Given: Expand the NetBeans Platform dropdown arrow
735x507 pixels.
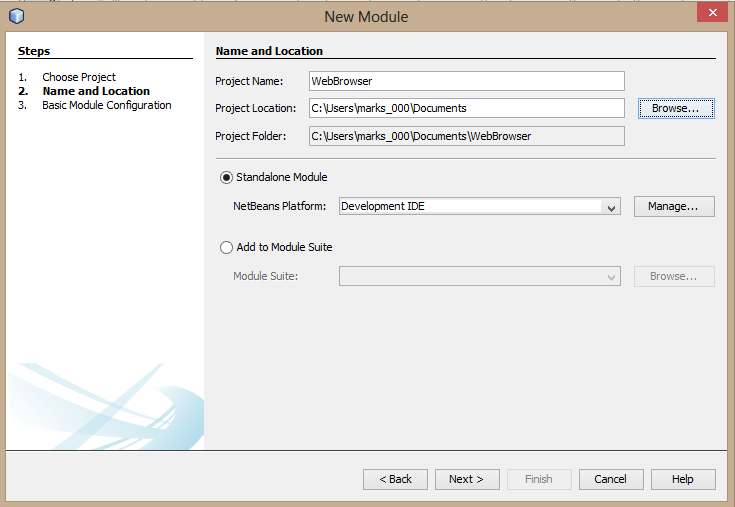Looking at the screenshot, I should [610, 207].
